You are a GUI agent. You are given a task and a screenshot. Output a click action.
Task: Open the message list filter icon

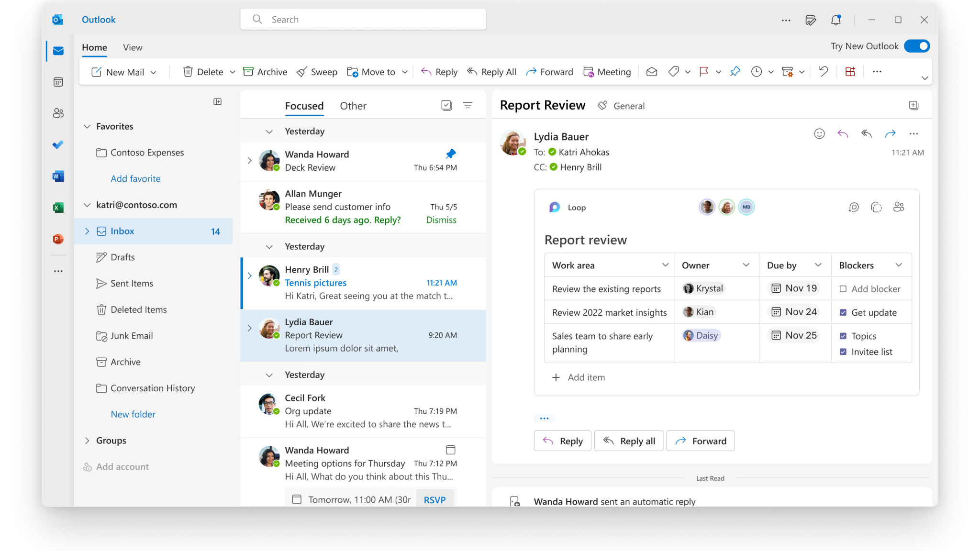coord(468,105)
